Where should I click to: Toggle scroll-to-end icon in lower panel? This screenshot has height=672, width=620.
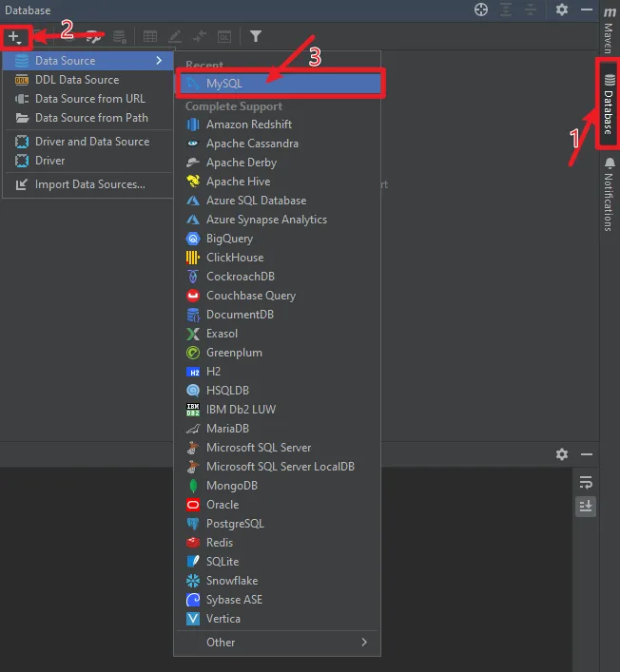pos(586,507)
